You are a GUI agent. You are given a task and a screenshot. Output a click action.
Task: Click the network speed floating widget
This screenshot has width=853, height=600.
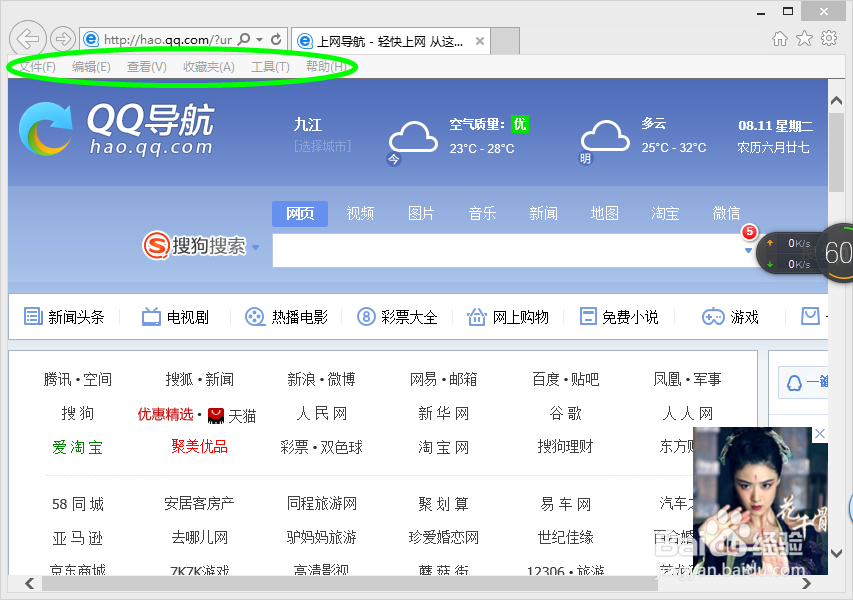coord(805,253)
